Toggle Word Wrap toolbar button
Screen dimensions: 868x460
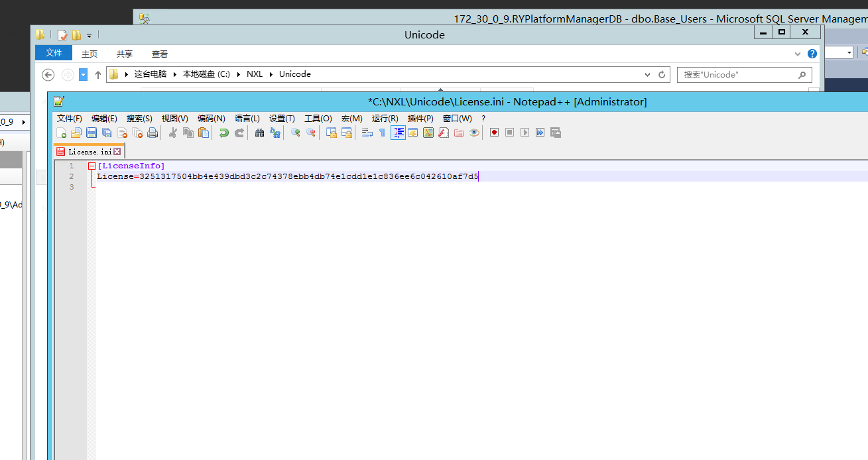tap(367, 133)
